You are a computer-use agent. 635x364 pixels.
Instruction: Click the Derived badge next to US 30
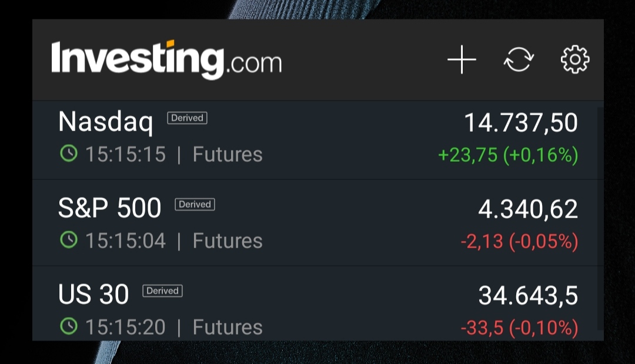click(162, 291)
